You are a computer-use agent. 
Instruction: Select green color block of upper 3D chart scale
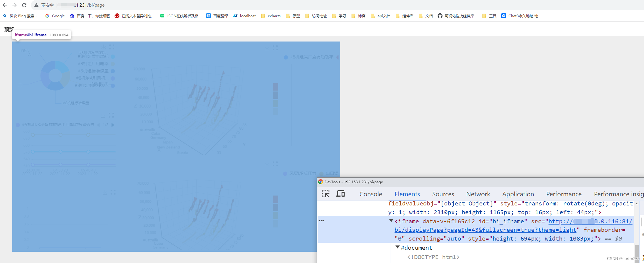(276, 103)
